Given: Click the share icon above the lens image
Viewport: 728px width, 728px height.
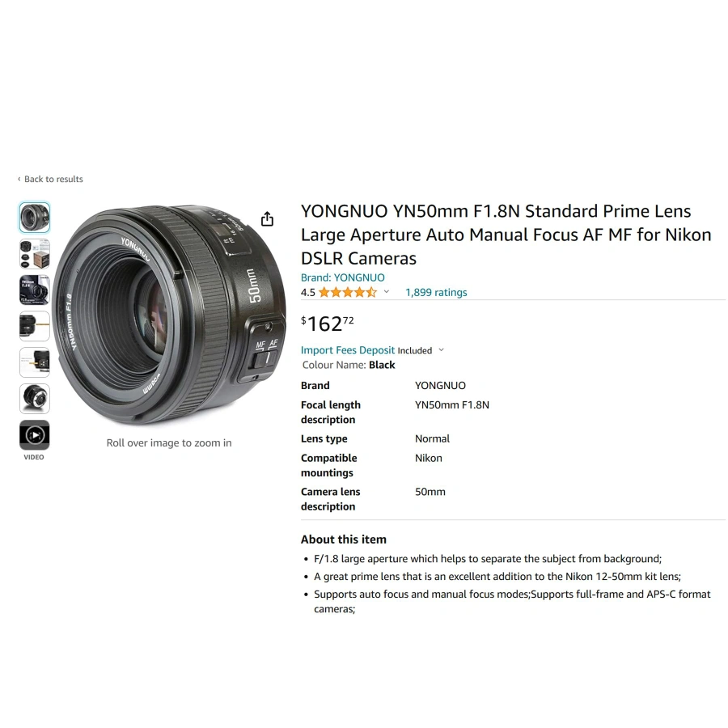Looking at the screenshot, I should (x=267, y=218).
